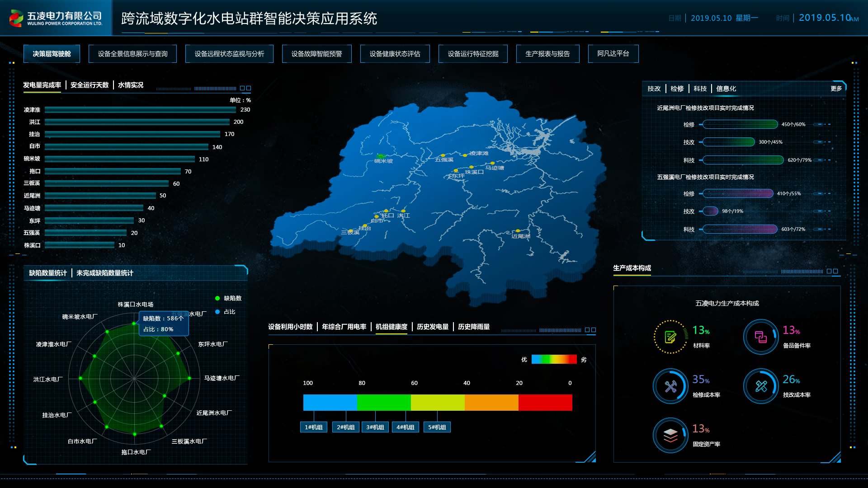
Task: Select the 信息化 tab in project panel
Action: tap(726, 89)
